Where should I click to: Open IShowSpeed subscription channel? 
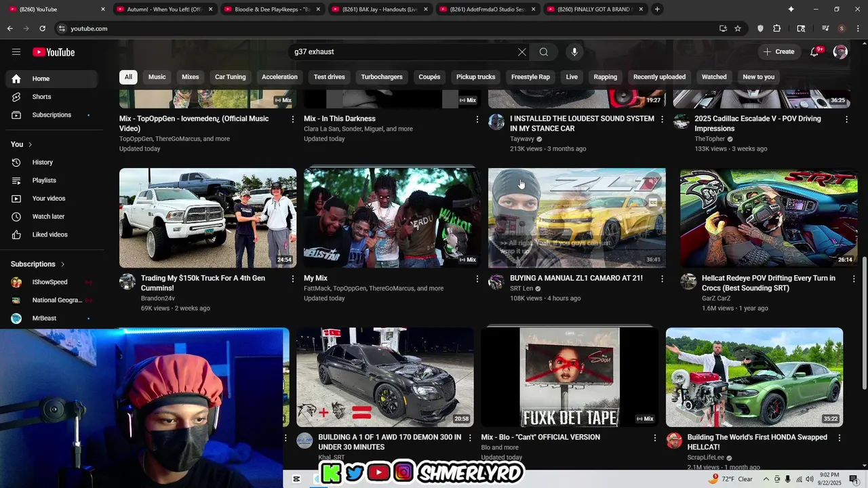[x=52, y=282]
